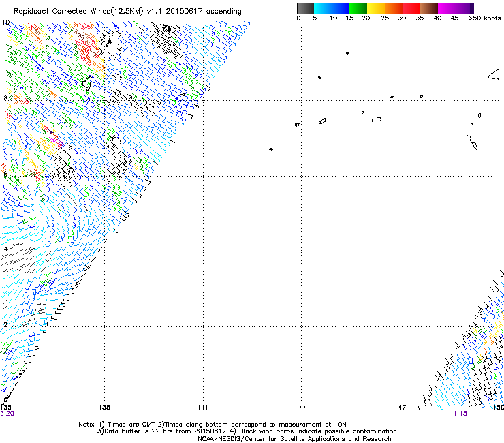
Task: Click the '20150617 ascending' date in title
Action: coord(204,12)
